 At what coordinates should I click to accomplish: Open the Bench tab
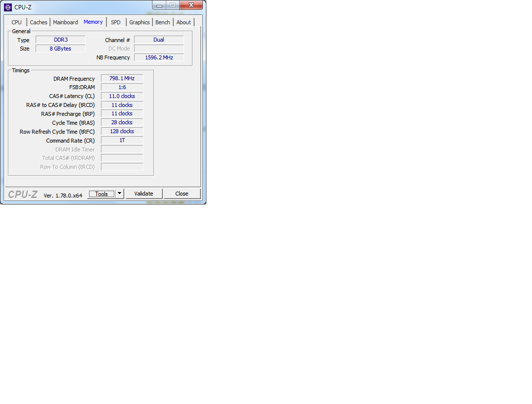coord(163,22)
